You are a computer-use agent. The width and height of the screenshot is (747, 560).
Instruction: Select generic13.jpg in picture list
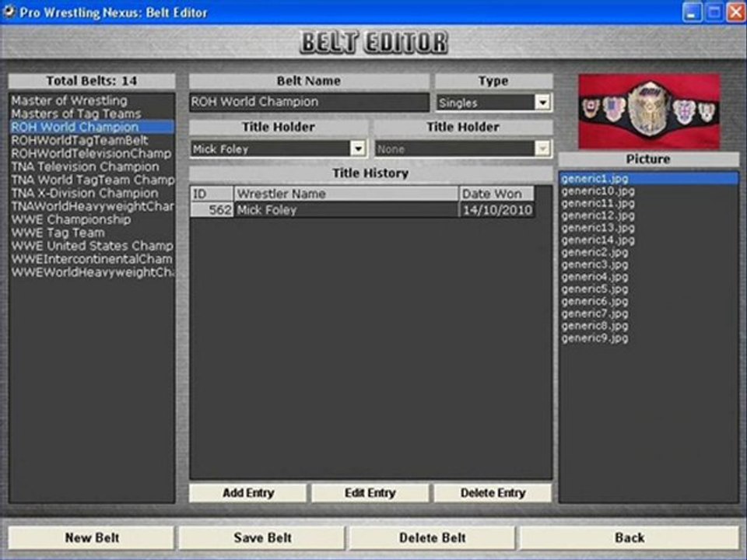coord(649,228)
